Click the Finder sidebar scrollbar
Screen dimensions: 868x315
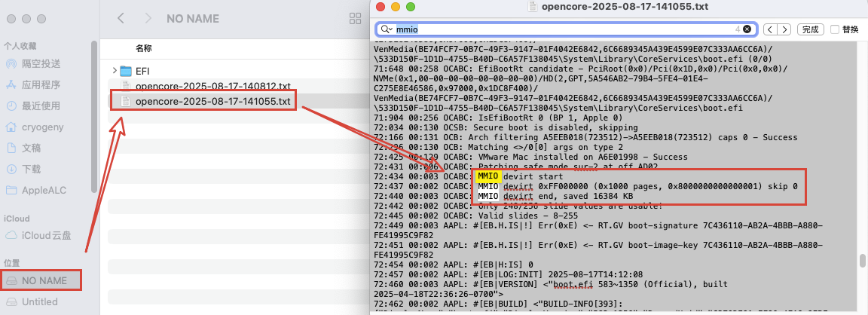pos(94,116)
